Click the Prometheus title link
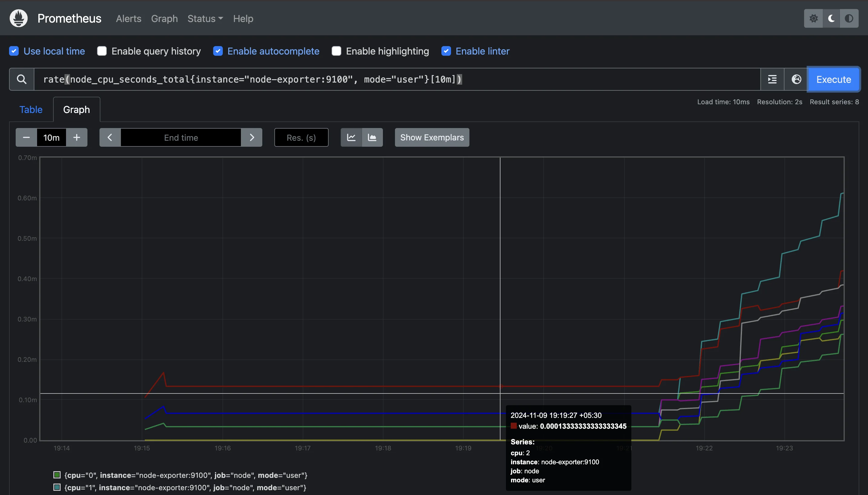Image resolution: width=868 pixels, height=495 pixels. click(69, 18)
